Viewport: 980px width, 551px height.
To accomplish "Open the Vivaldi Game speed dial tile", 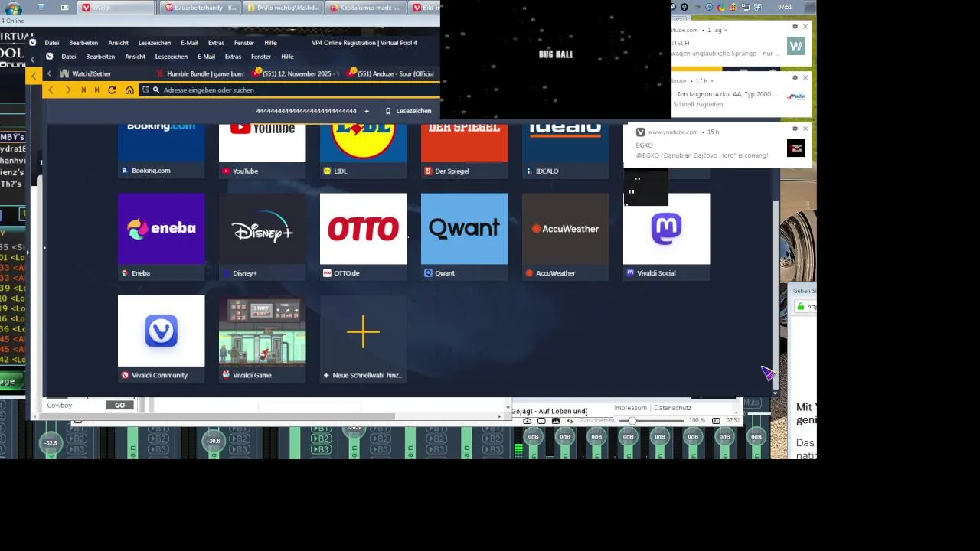I will tap(262, 338).
